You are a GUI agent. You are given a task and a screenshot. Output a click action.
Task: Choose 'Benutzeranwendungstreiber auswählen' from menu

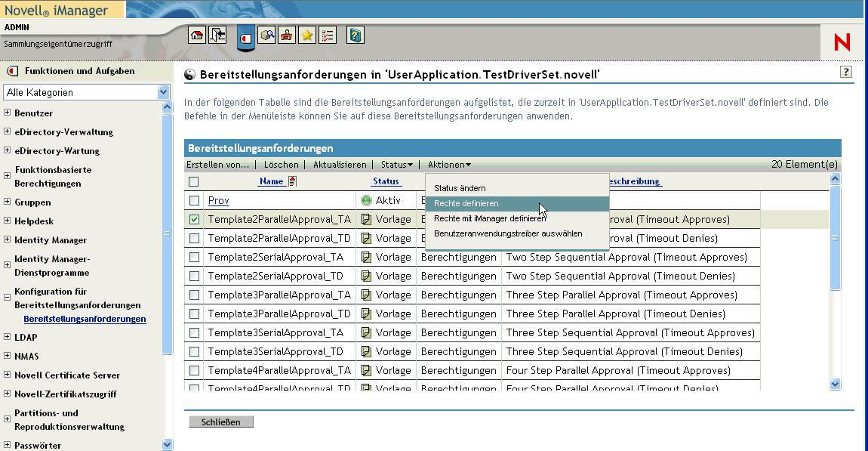point(508,233)
